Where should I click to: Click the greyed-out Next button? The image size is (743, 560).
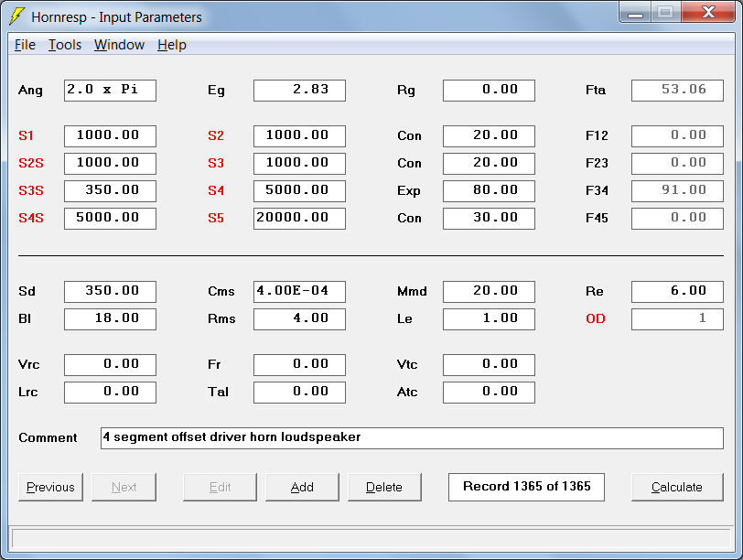tap(124, 487)
